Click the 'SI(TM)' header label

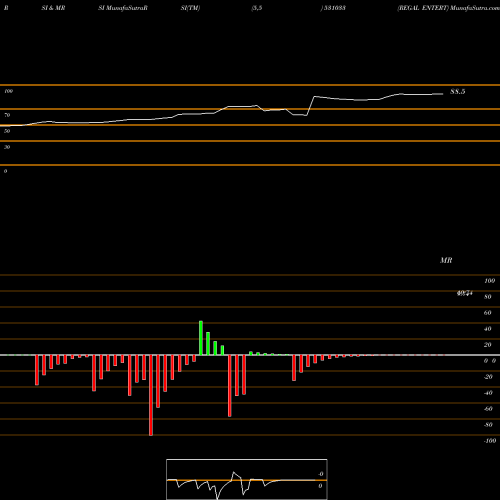tap(190, 8)
